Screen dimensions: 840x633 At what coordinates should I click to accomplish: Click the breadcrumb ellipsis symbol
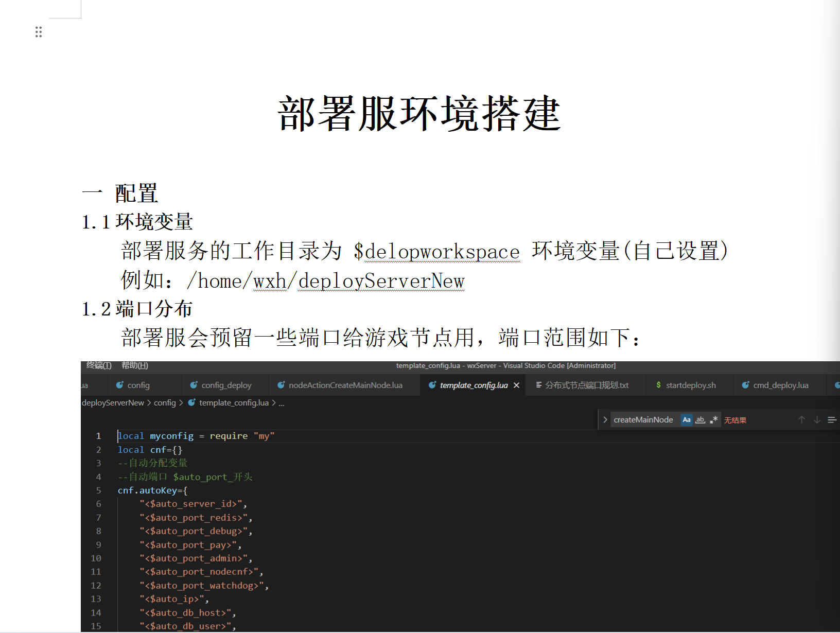(282, 403)
